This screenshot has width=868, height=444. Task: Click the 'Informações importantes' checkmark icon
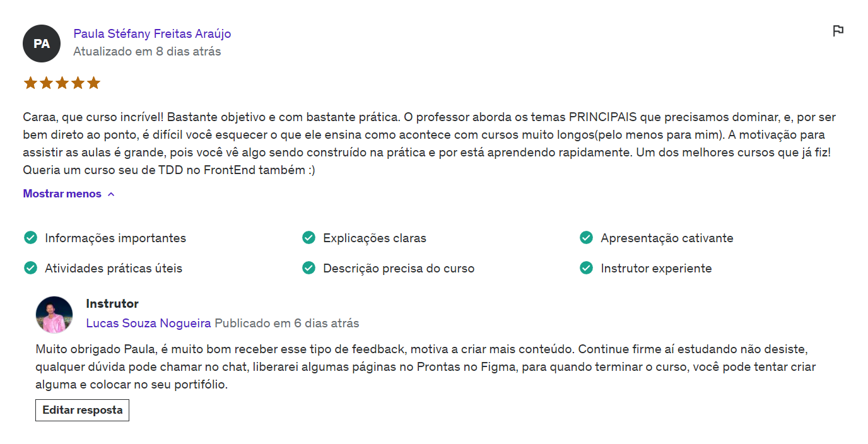(30, 238)
